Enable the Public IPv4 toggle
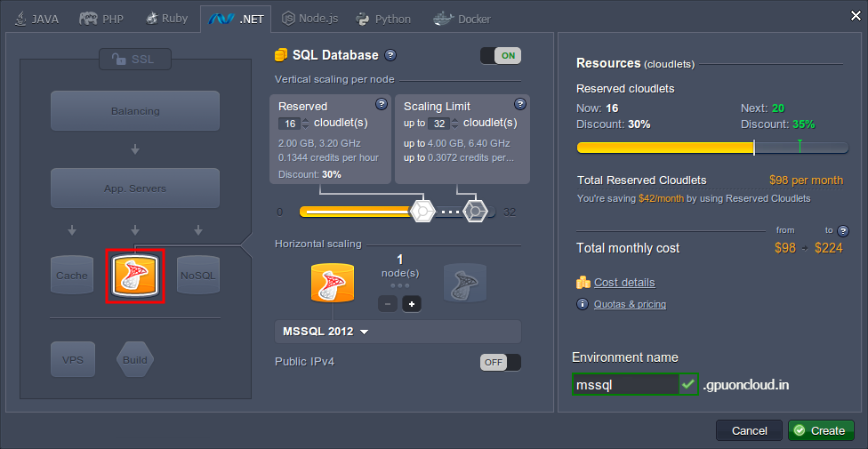Screen dimensions: 868x449 (500, 362)
